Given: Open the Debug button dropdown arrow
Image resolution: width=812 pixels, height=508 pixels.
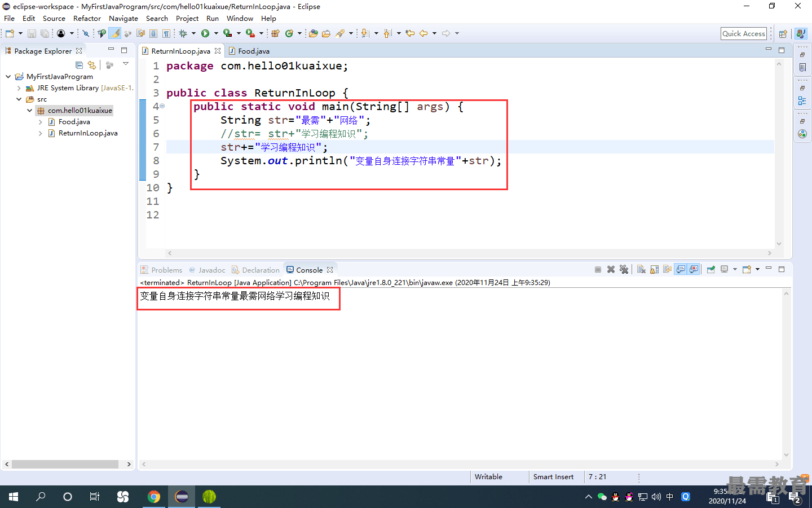Looking at the screenshot, I should 193,33.
